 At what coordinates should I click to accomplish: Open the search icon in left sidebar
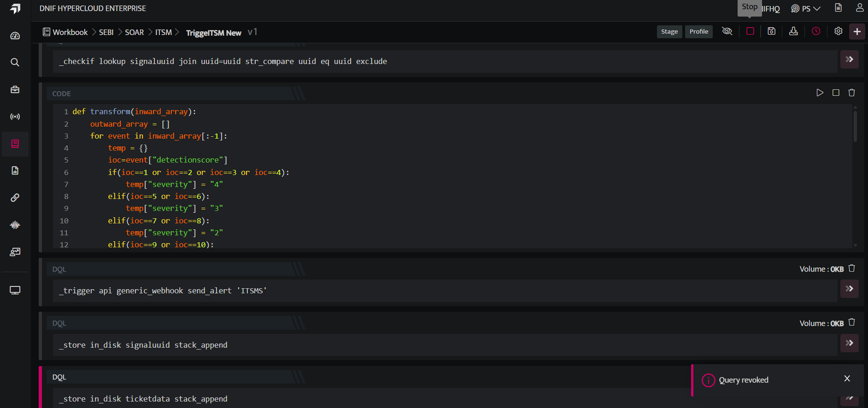tap(15, 62)
